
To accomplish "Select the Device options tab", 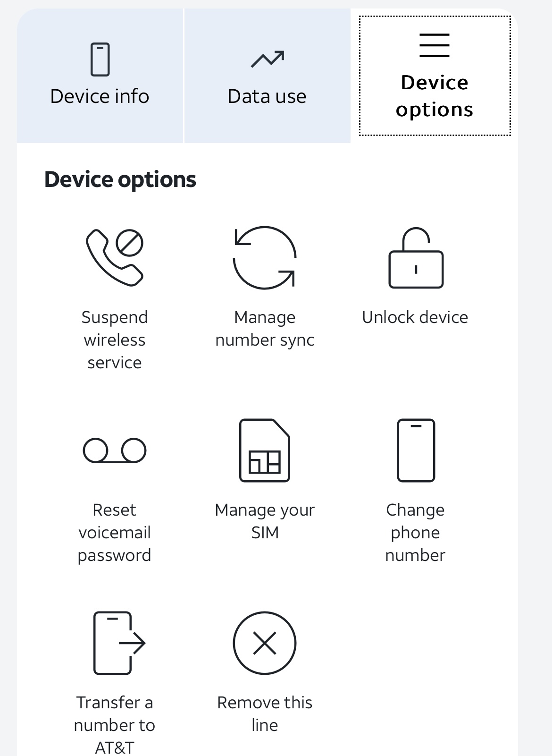I will (x=435, y=76).
